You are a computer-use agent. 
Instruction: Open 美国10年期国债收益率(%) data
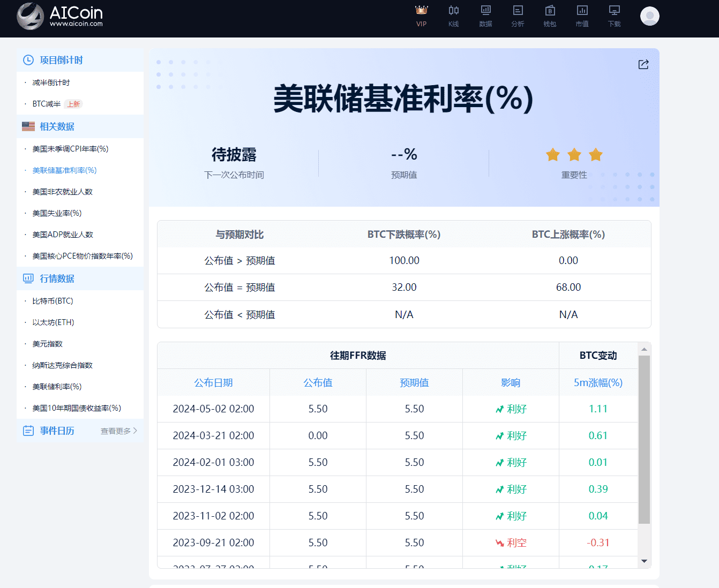pyautogui.click(x=77, y=408)
